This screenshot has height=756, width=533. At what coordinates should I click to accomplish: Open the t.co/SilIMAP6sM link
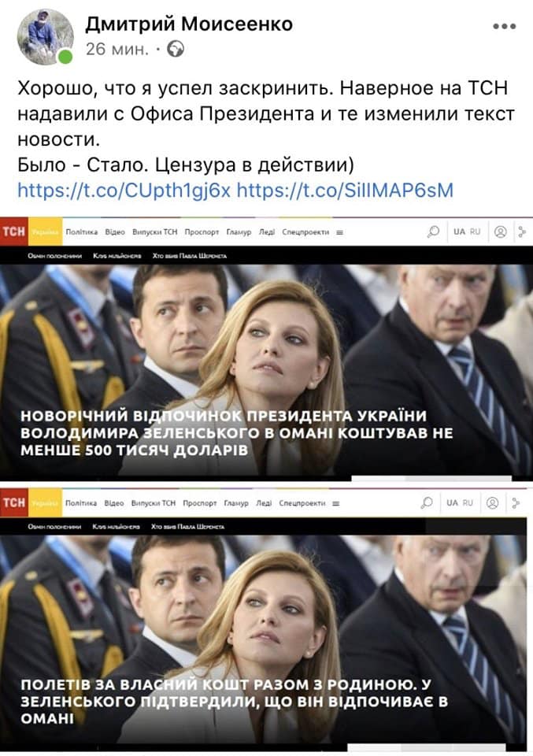click(x=345, y=190)
